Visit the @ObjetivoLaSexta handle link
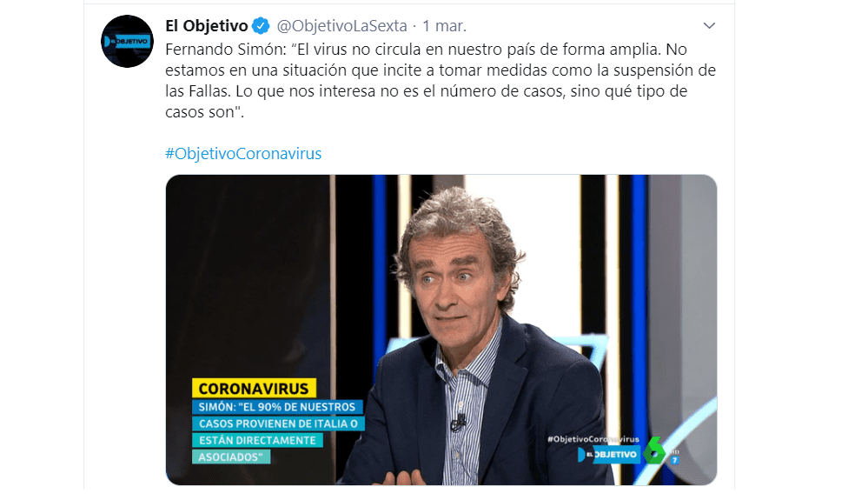This screenshot has width=868, height=500. point(341,25)
